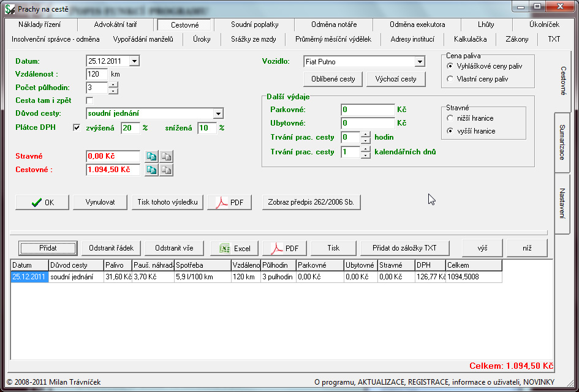Export the table with the Excel button
Screen dimensions: 579x392
(x=234, y=248)
